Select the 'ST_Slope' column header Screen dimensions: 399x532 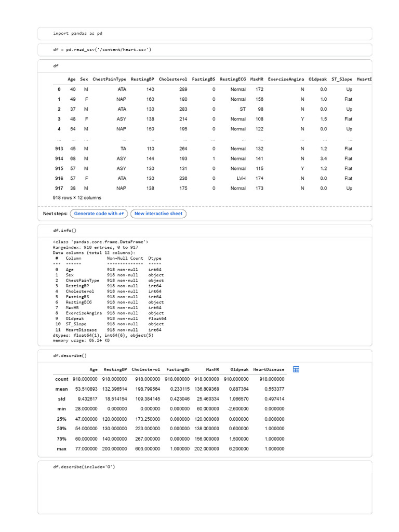[342, 79]
